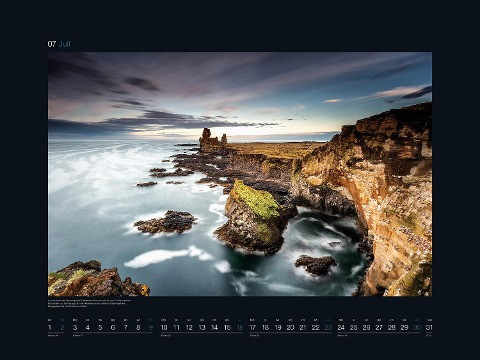Click day 24 in the date row

click(341, 327)
